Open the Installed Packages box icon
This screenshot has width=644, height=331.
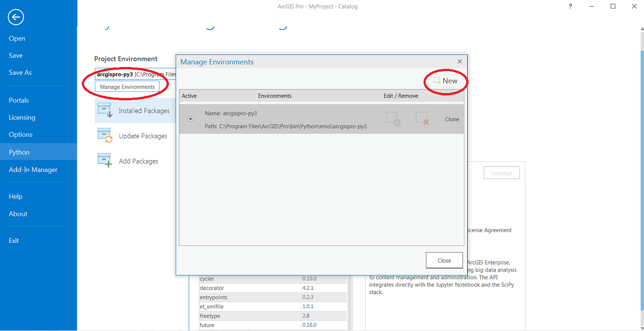tap(105, 110)
